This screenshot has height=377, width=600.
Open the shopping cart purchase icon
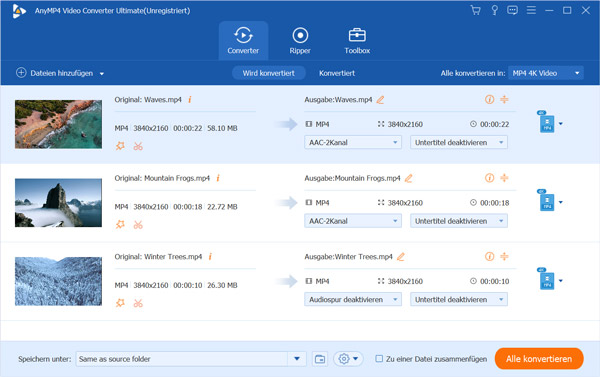pos(476,10)
